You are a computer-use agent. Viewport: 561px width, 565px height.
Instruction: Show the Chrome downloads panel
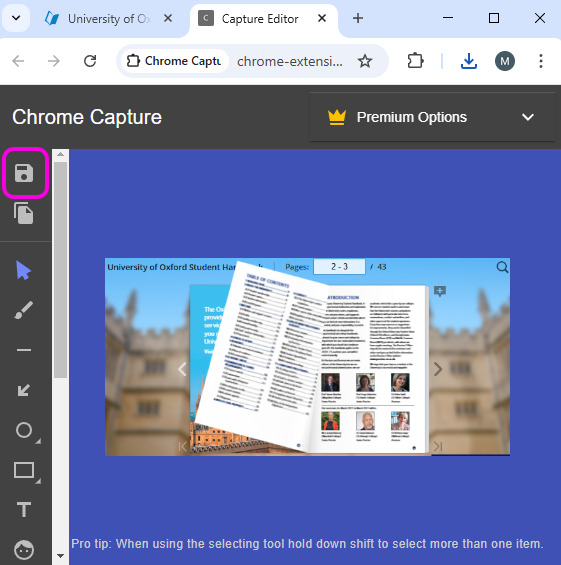pos(469,61)
